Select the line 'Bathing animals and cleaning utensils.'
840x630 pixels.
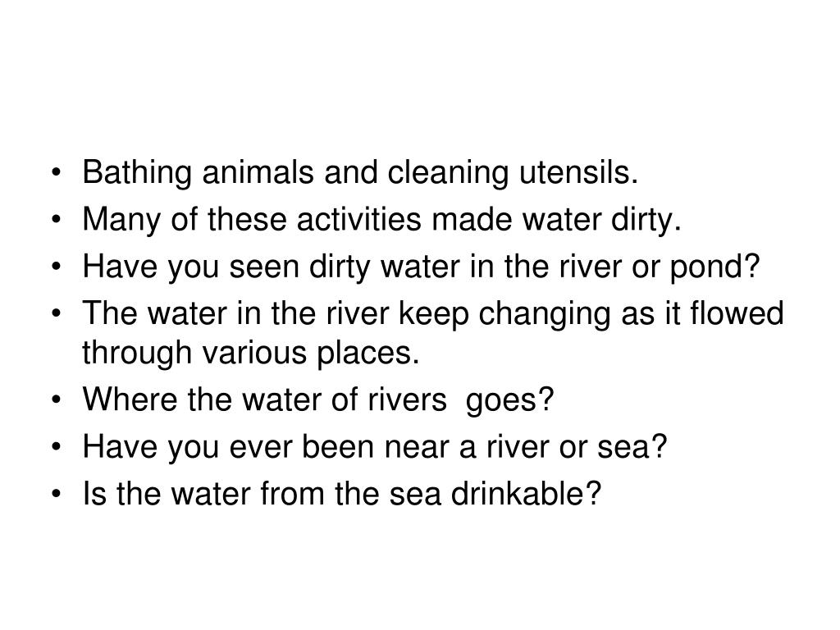click(x=360, y=173)
